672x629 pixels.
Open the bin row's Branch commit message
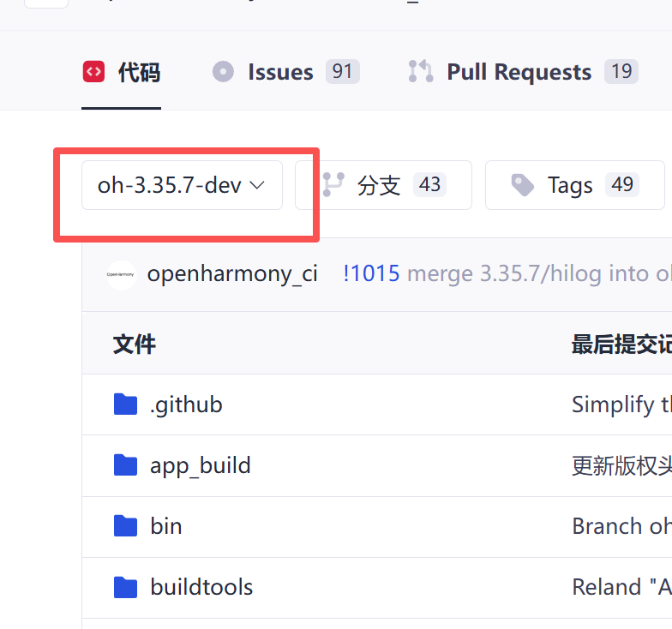[622, 526]
